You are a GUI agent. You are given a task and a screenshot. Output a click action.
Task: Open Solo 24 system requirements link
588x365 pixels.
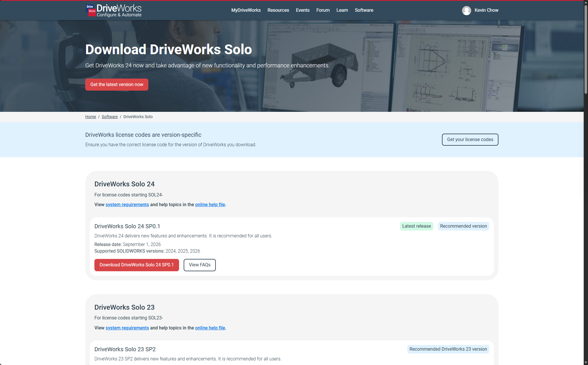tap(127, 205)
